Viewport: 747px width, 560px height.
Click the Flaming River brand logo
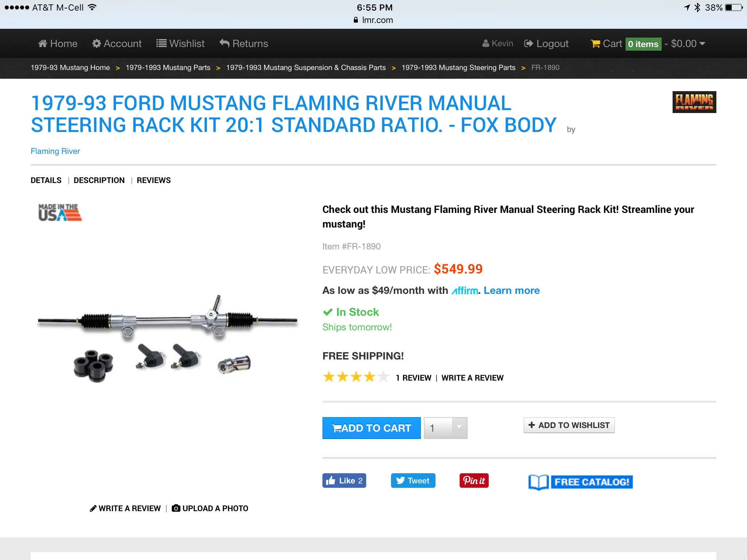tap(694, 102)
